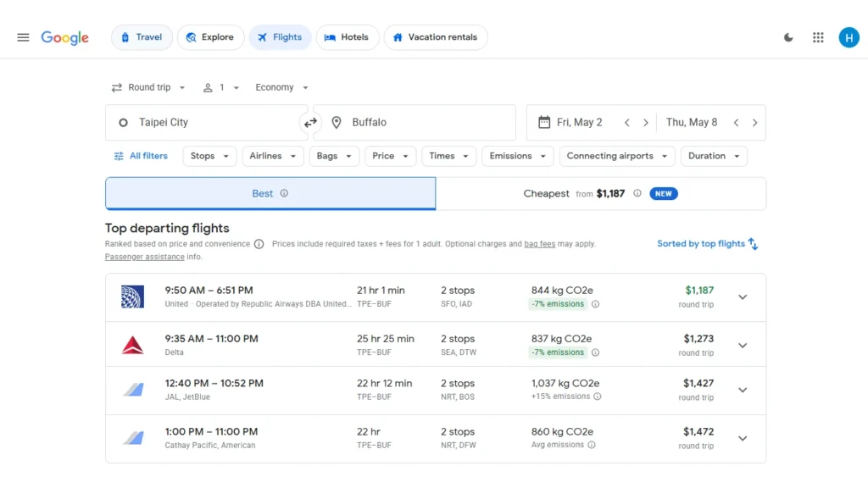The image size is (868, 488).
Task: Go to next departure date
Action: tap(645, 123)
